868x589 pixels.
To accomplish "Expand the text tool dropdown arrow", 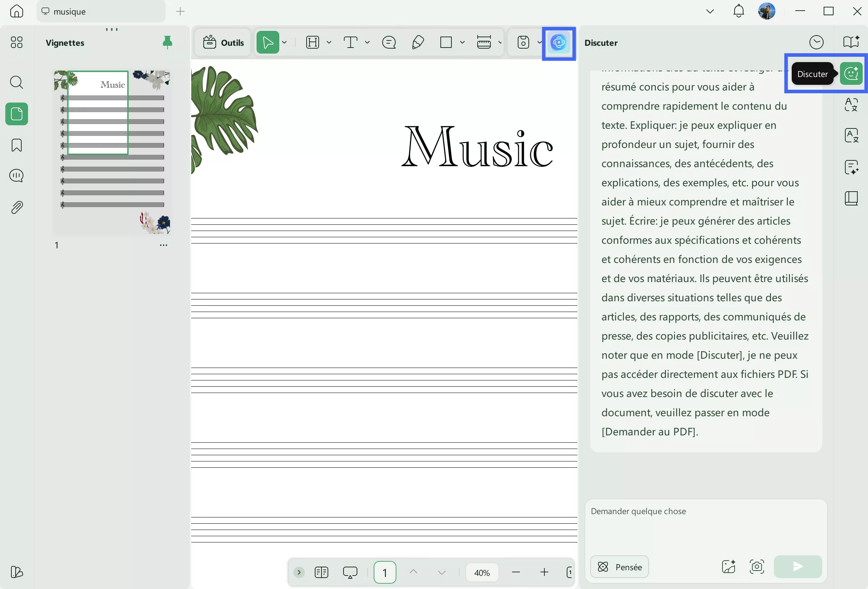I will point(367,43).
